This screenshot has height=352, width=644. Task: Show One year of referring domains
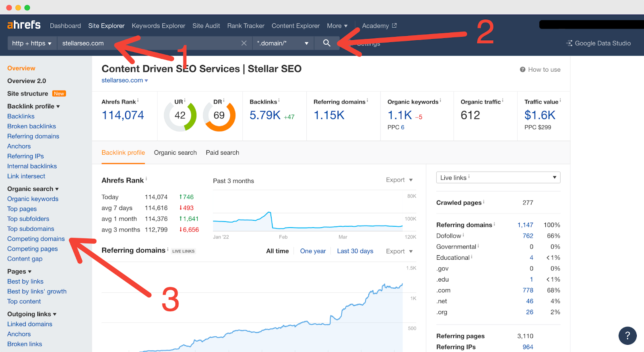(x=313, y=251)
